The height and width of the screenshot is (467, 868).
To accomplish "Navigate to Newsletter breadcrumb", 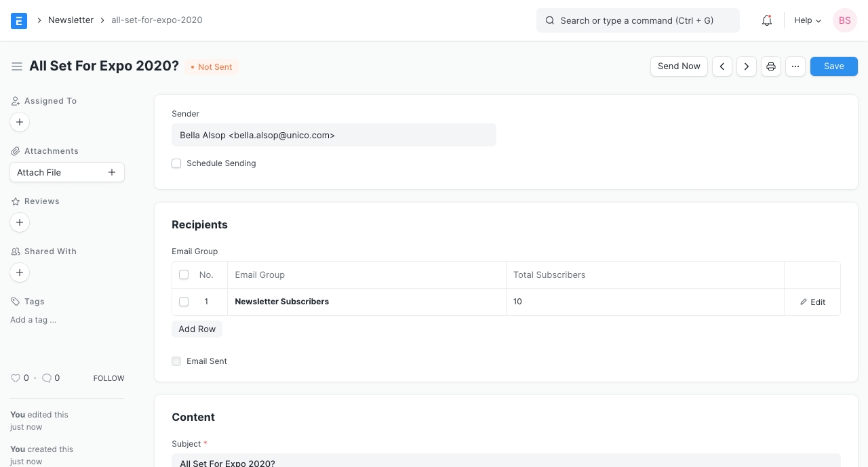I will click(x=71, y=20).
